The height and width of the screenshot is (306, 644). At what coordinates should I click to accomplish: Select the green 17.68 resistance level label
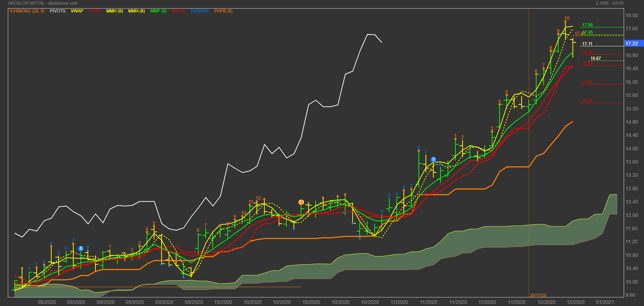tap(587, 25)
